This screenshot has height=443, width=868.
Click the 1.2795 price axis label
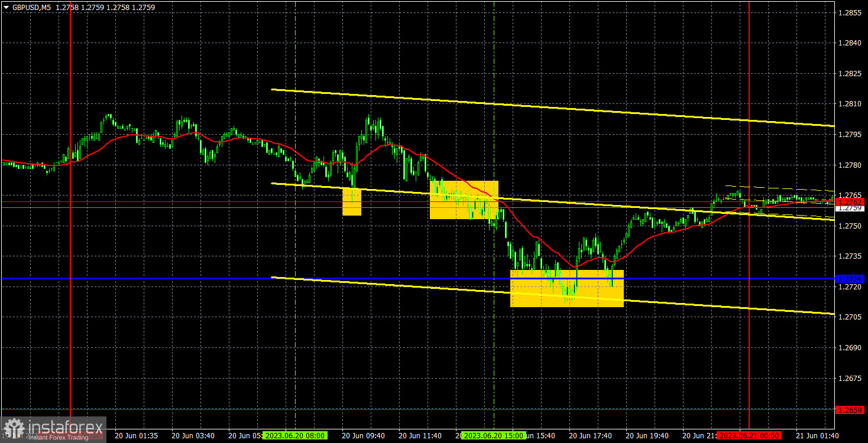pyautogui.click(x=850, y=135)
